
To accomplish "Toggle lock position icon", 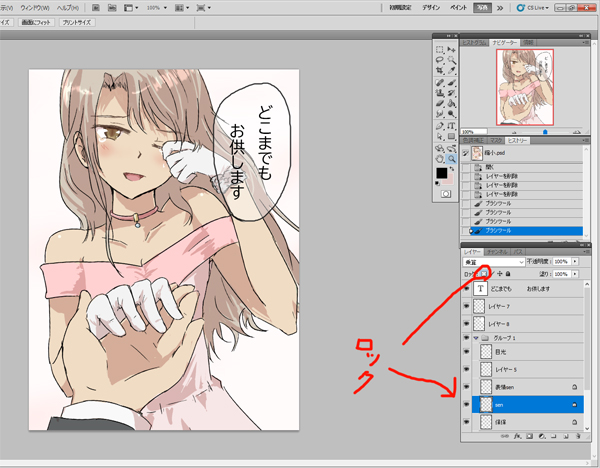I will pos(500,274).
